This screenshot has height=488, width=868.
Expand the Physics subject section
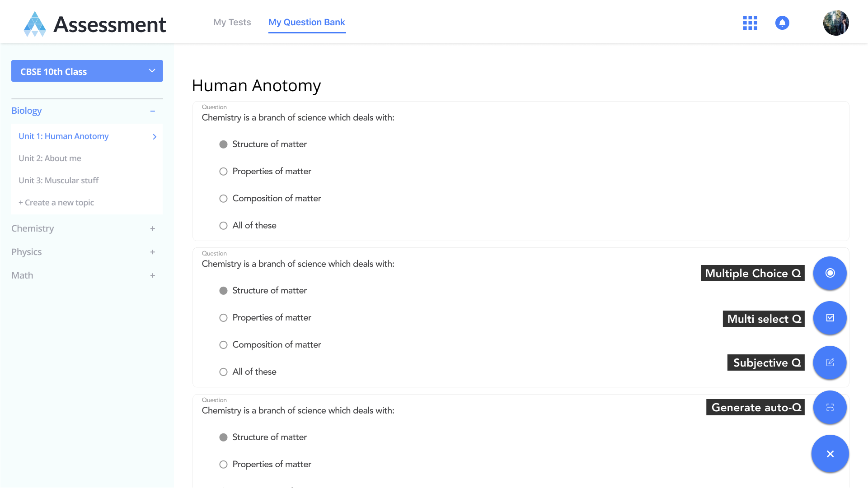pos(153,252)
